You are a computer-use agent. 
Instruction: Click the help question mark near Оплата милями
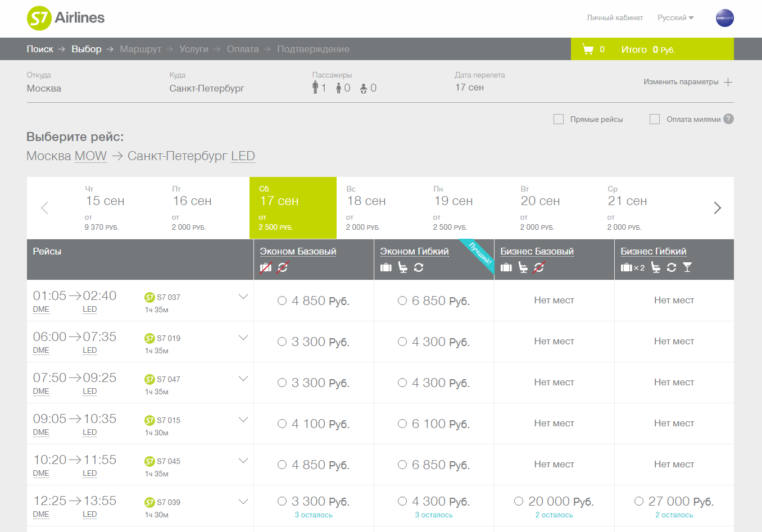click(728, 119)
